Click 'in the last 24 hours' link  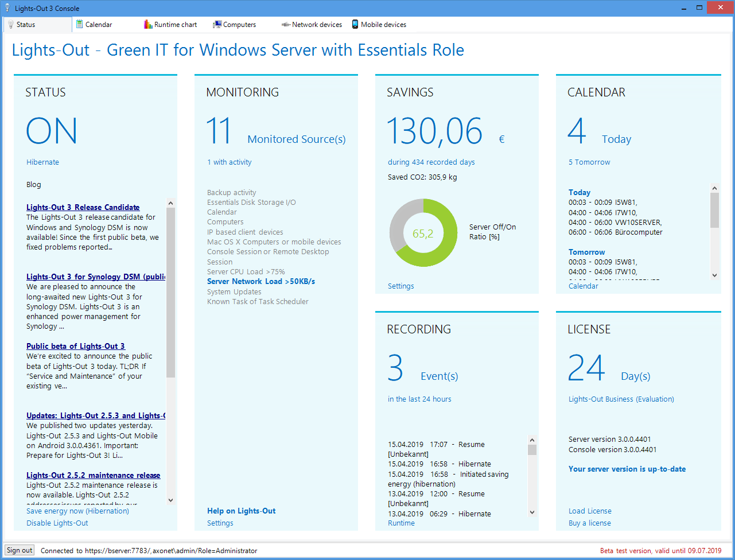pyautogui.click(x=419, y=399)
